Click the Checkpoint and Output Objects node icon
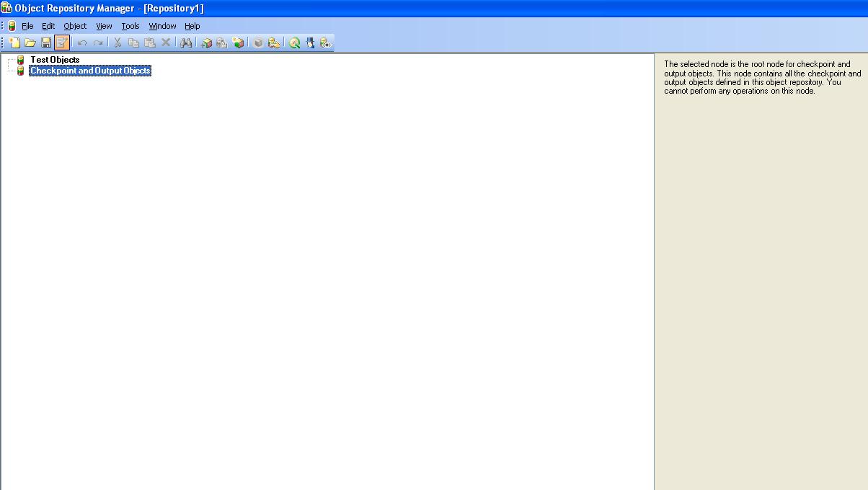 coord(20,71)
